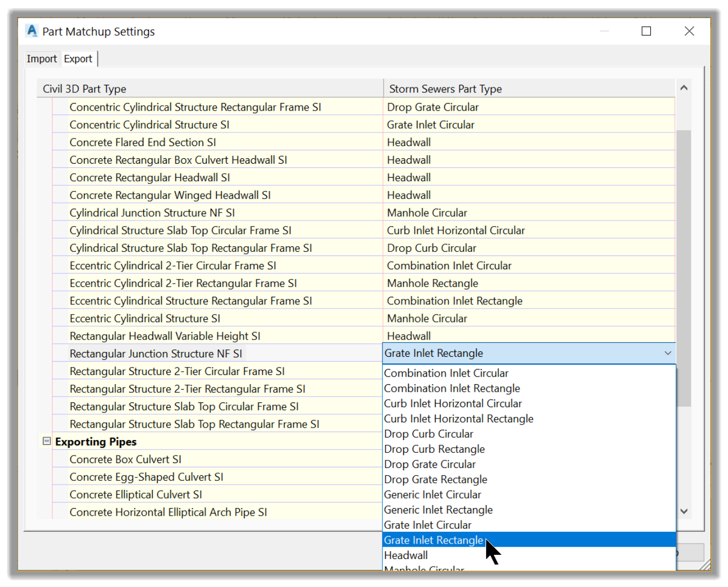The height and width of the screenshot is (587, 728).
Task: Select Rectangular Structure 2-Tier Rectangular Frame SI
Action: [x=217, y=389]
